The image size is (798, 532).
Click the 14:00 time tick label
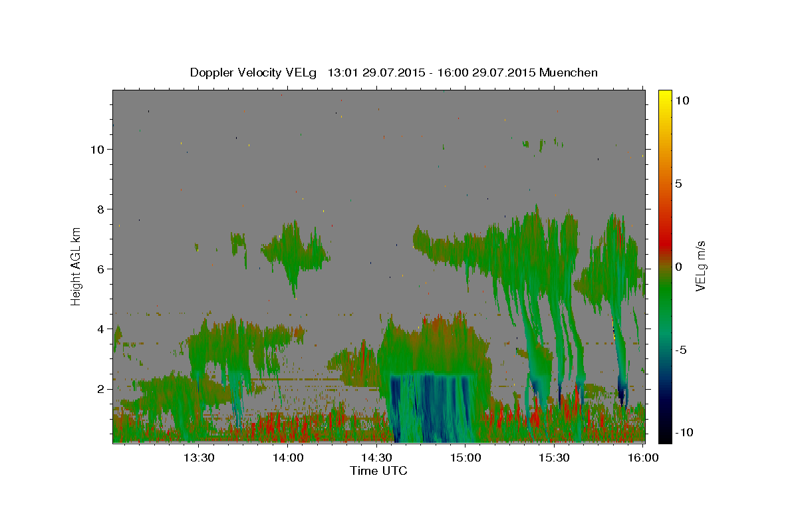point(288,458)
